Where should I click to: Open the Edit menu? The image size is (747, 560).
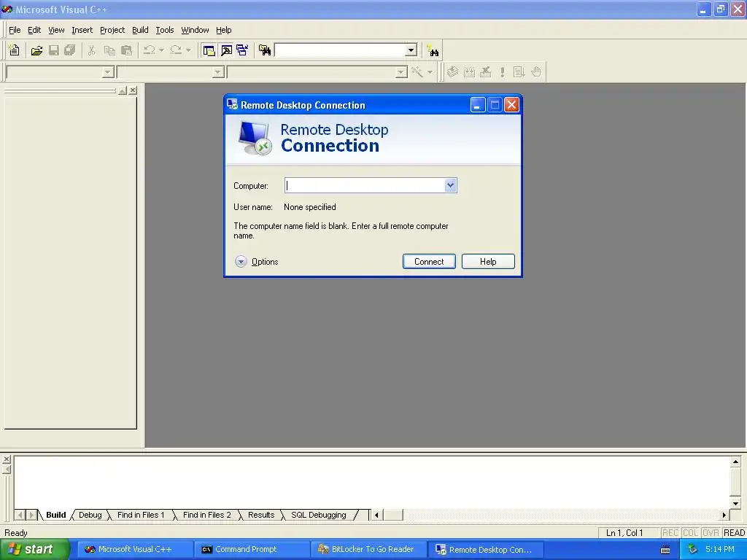point(34,30)
